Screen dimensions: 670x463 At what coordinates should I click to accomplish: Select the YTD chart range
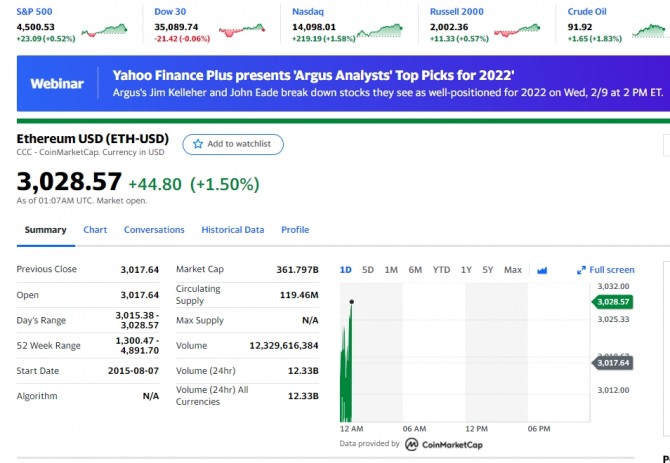tap(441, 270)
